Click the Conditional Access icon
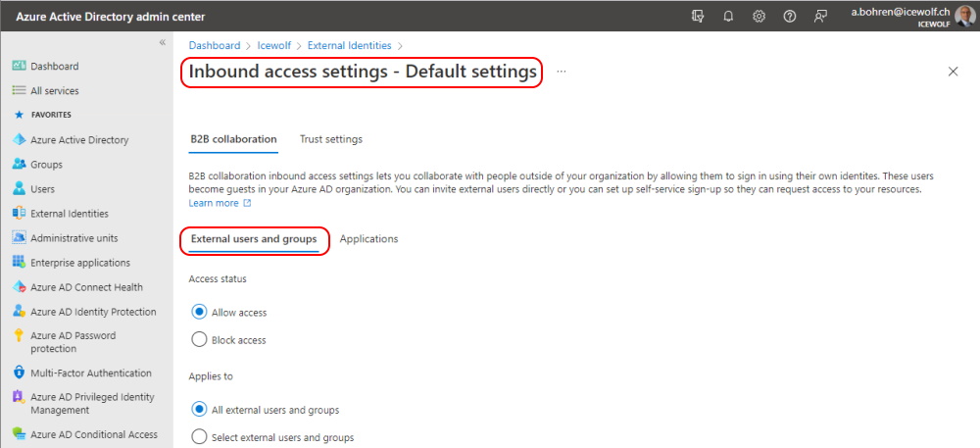 coord(19,434)
